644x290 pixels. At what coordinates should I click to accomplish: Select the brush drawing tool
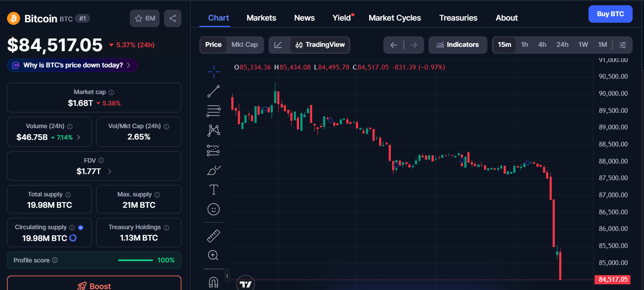coord(213,170)
